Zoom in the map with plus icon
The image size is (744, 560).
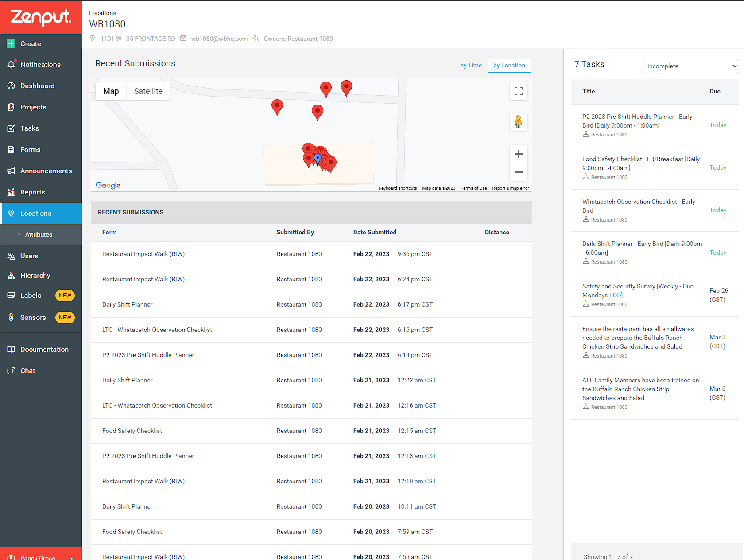pos(519,154)
